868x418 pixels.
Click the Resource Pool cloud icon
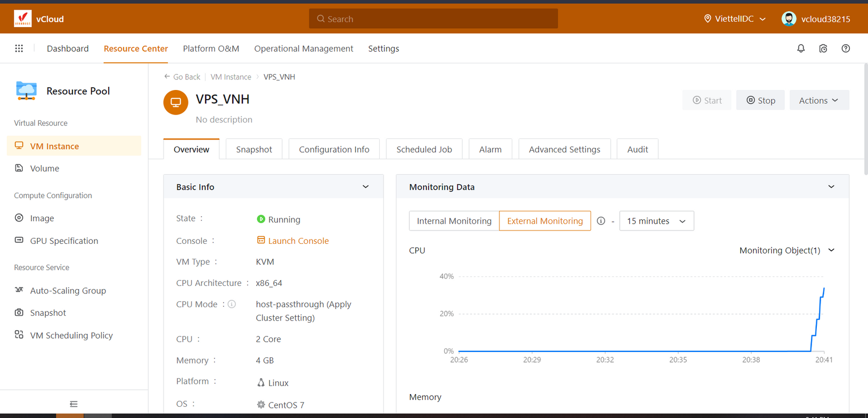(x=26, y=91)
